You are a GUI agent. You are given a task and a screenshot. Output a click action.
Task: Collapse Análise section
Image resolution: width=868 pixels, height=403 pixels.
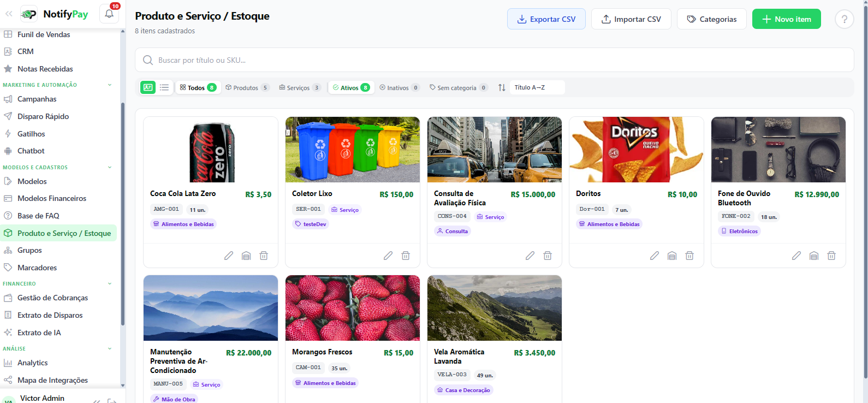click(x=110, y=349)
